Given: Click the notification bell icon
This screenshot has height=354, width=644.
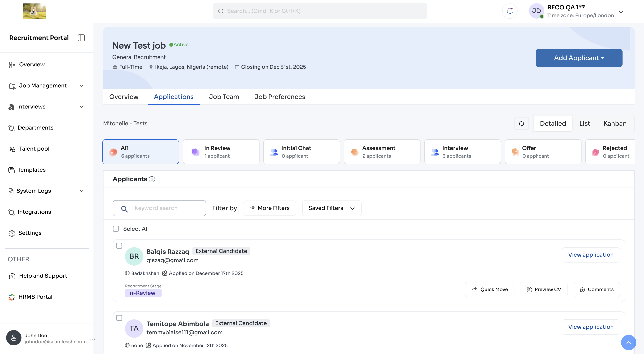Looking at the screenshot, I should coord(509,11).
